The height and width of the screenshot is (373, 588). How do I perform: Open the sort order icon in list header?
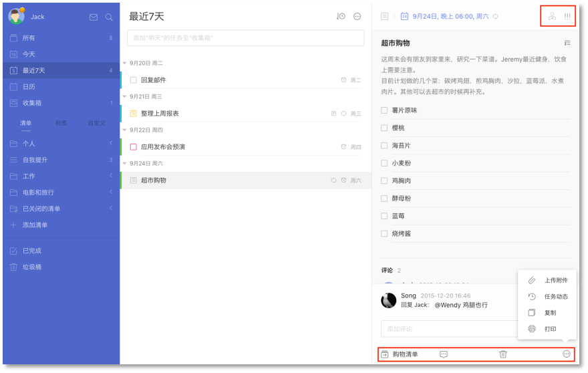point(341,17)
